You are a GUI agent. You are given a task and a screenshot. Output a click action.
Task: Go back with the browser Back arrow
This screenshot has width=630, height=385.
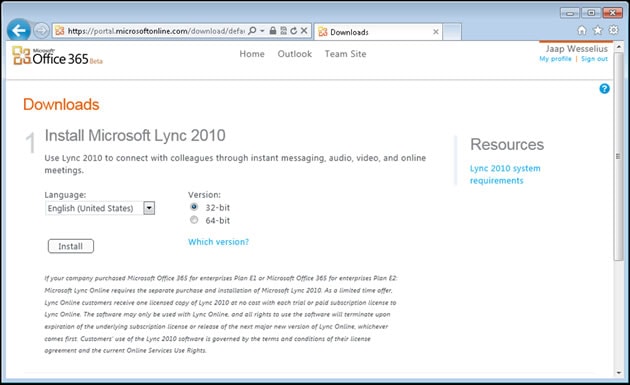[18, 30]
